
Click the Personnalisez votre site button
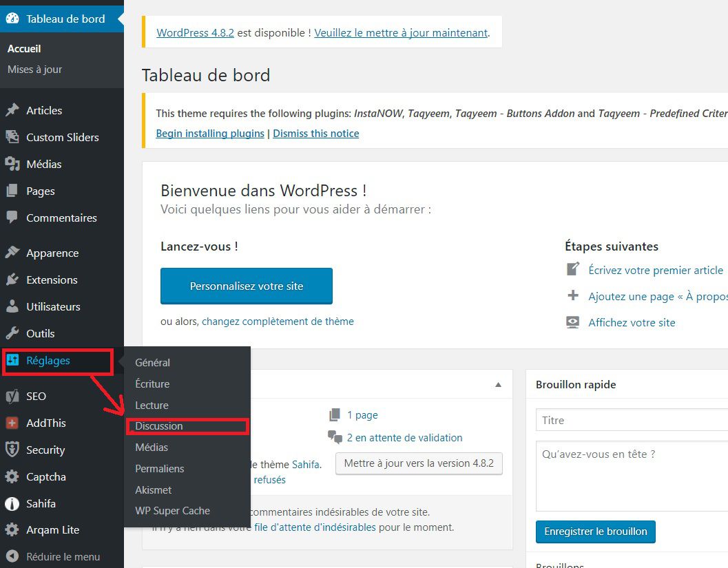point(247,286)
